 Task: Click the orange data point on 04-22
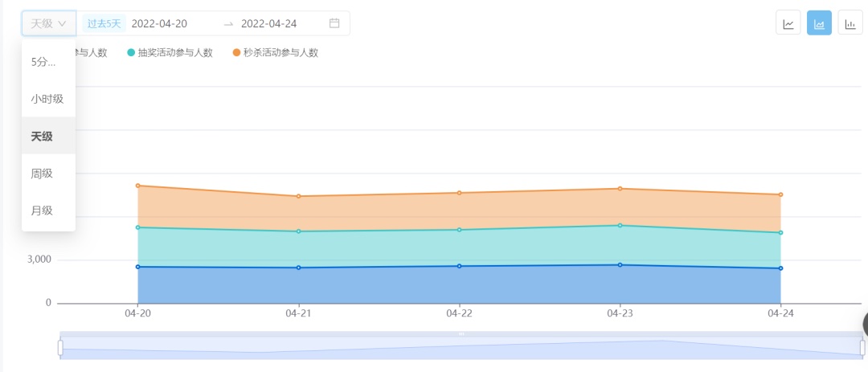point(459,193)
